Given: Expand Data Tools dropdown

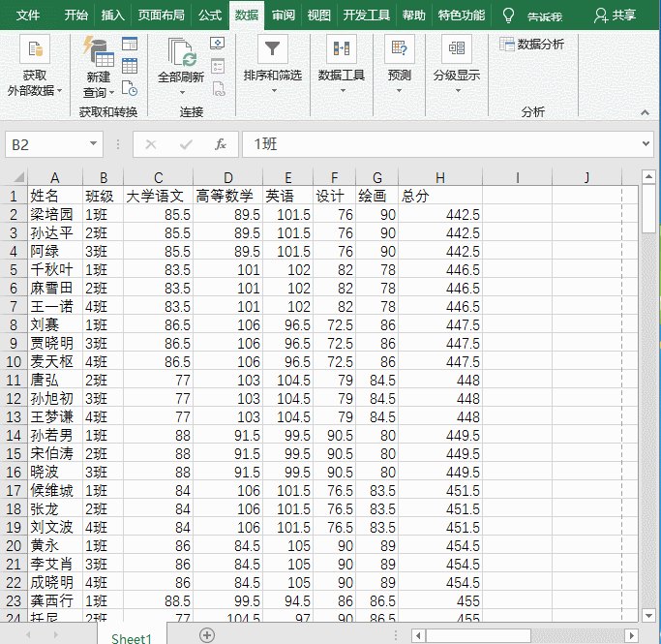Looking at the screenshot, I should click(343, 91).
